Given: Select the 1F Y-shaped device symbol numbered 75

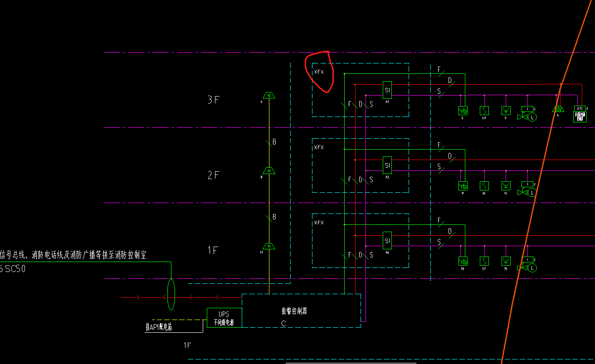Looking at the screenshot, I should [x=506, y=261].
